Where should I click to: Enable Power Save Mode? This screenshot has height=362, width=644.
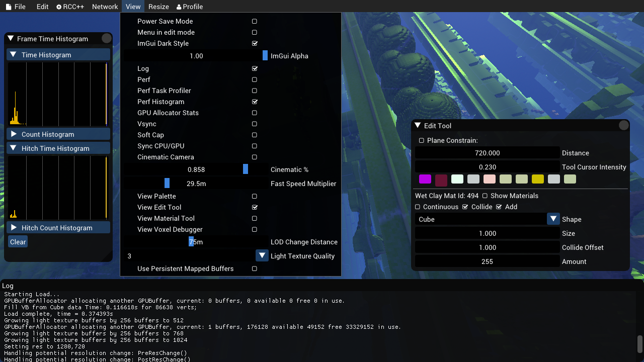(x=255, y=22)
